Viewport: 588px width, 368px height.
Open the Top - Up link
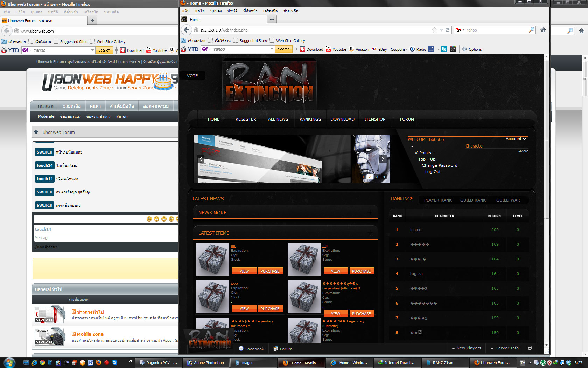427,159
